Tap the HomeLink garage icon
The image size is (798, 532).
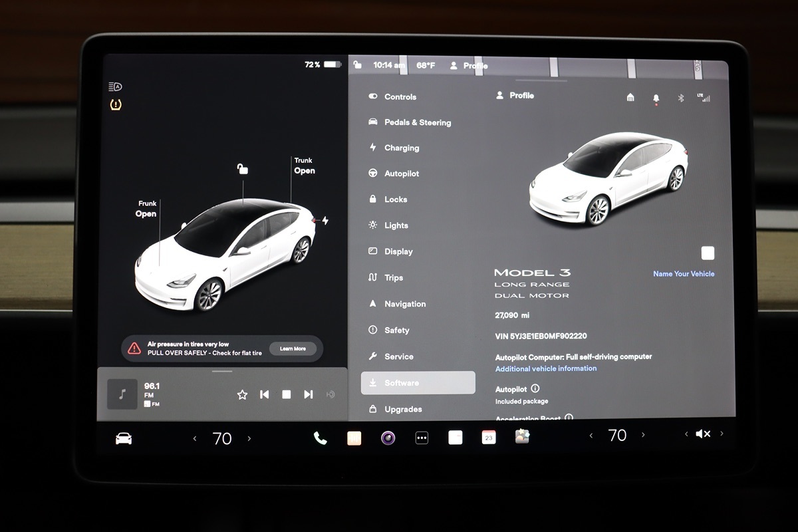click(630, 98)
